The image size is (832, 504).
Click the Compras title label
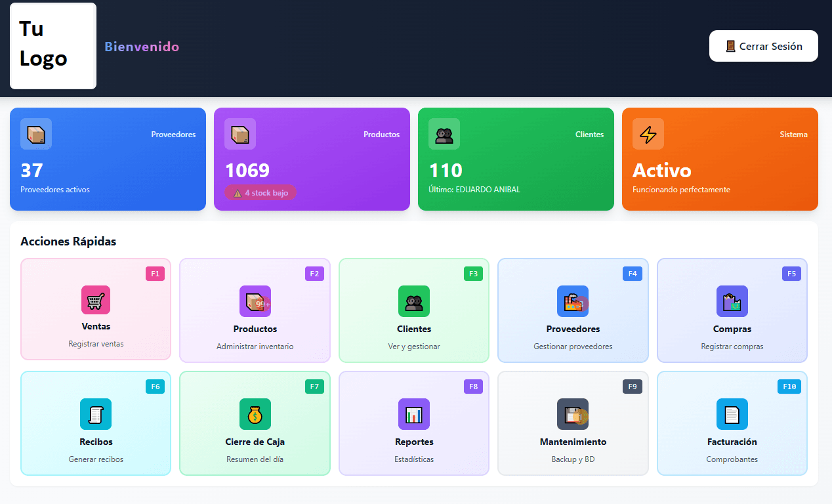732,329
